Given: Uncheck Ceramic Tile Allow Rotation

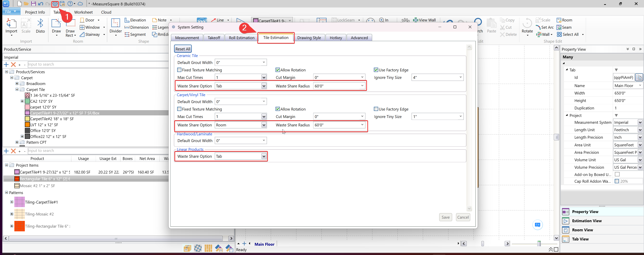Looking at the screenshot, I should click(277, 70).
